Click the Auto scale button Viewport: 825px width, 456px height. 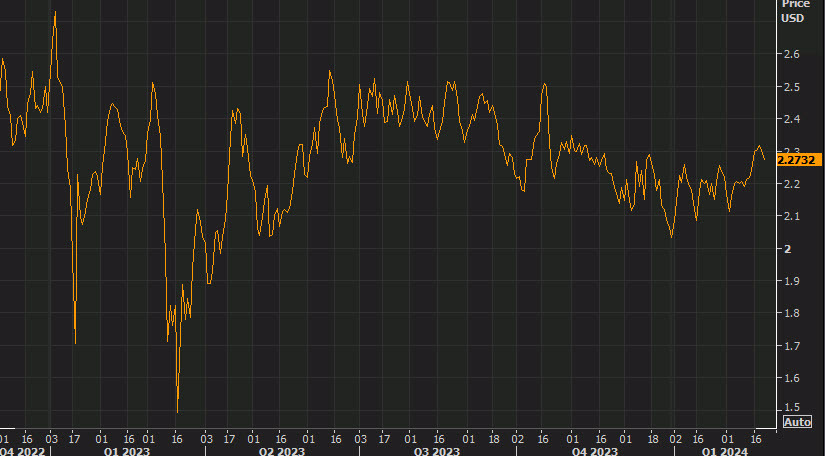coord(796,422)
